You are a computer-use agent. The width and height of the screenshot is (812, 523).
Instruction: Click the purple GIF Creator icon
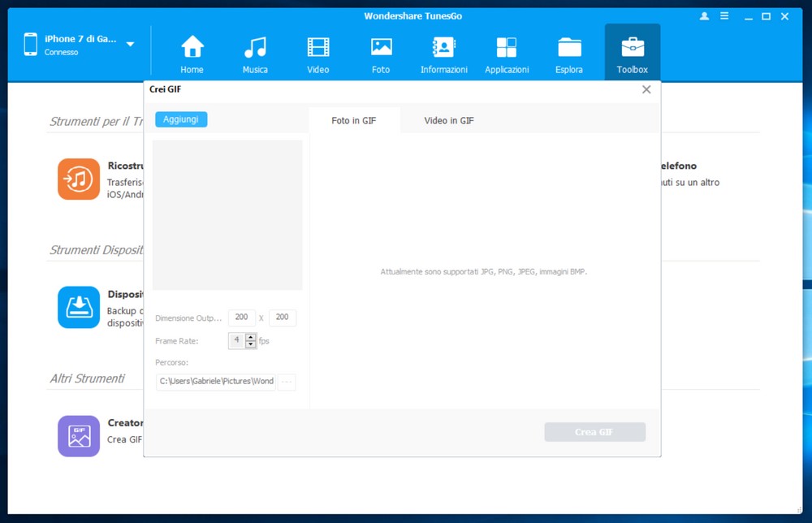[79, 436]
